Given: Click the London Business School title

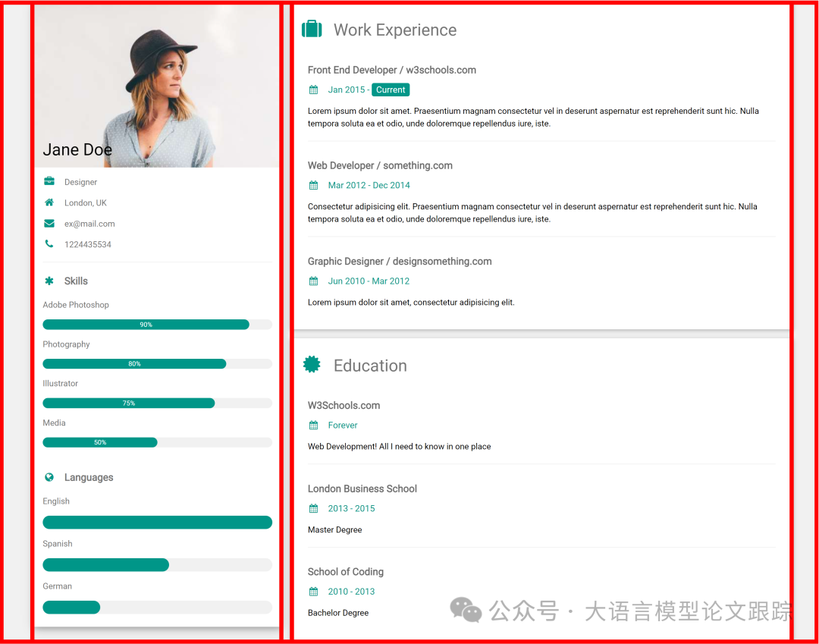Looking at the screenshot, I should (362, 488).
